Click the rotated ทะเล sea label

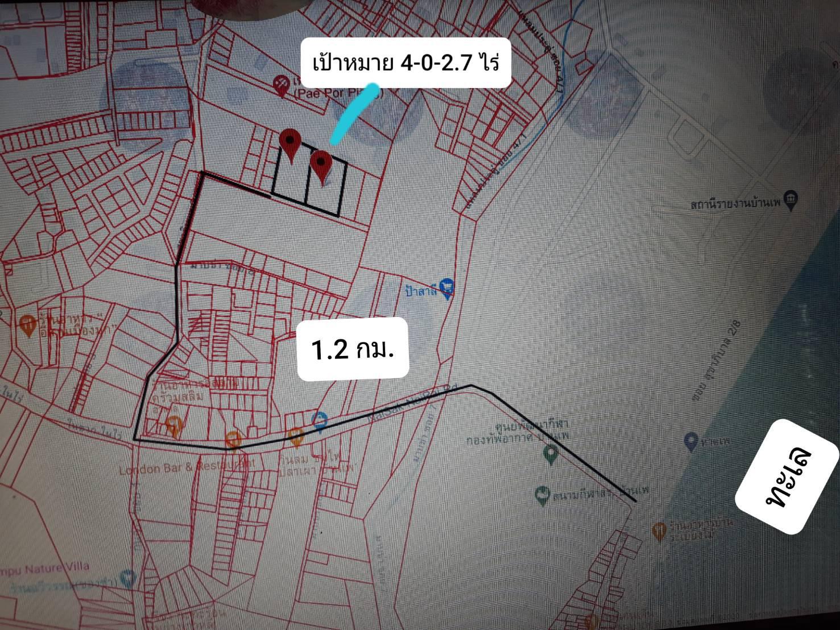point(788,477)
